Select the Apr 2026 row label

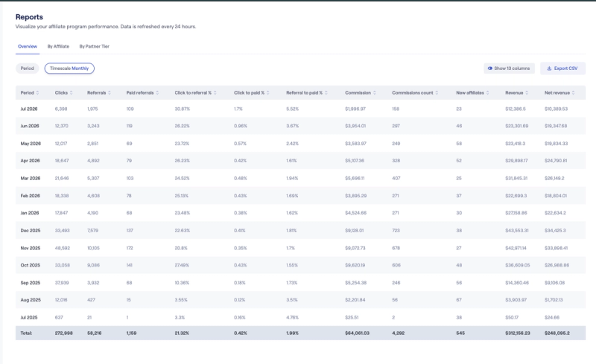pyautogui.click(x=30, y=161)
